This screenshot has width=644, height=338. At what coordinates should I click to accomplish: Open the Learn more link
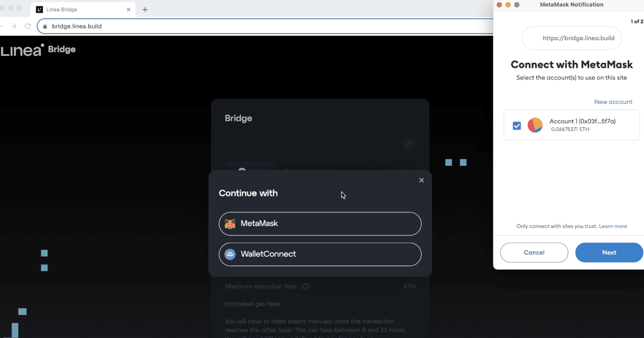pos(613,226)
